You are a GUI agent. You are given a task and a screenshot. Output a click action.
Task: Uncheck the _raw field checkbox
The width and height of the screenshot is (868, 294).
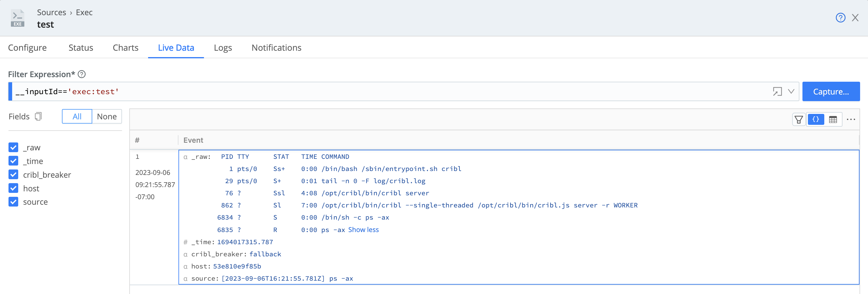point(13,147)
